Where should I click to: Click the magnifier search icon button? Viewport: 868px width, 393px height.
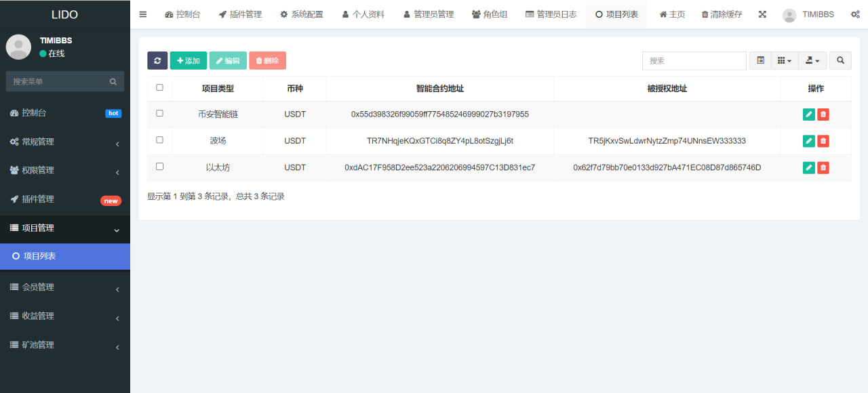[x=840, y=60]
